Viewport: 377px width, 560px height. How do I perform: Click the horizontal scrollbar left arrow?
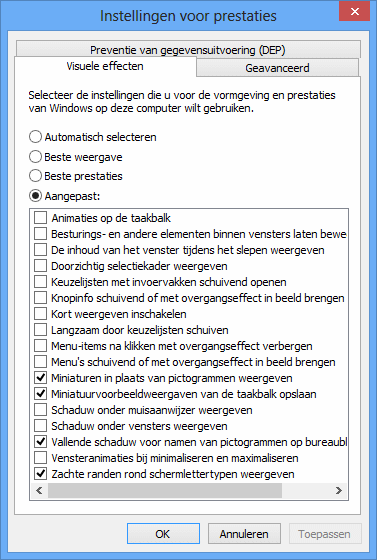39,491
